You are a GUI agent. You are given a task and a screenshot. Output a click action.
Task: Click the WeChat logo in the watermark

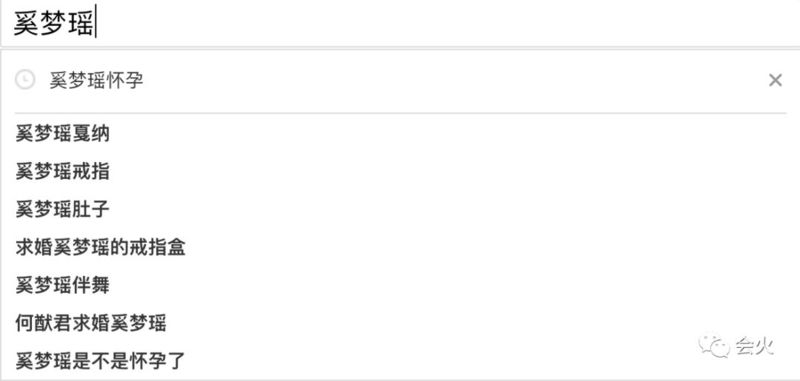pos(714,346)
